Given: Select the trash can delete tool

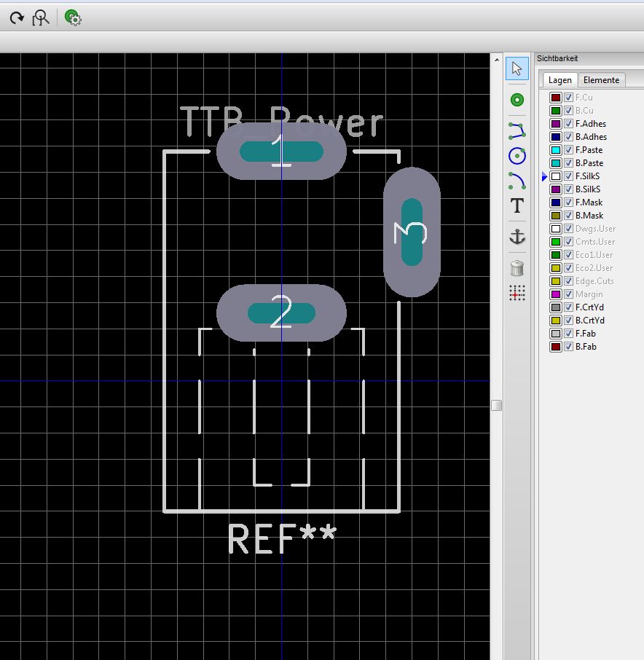Looking at the screenshot, I should click(517, 268).
